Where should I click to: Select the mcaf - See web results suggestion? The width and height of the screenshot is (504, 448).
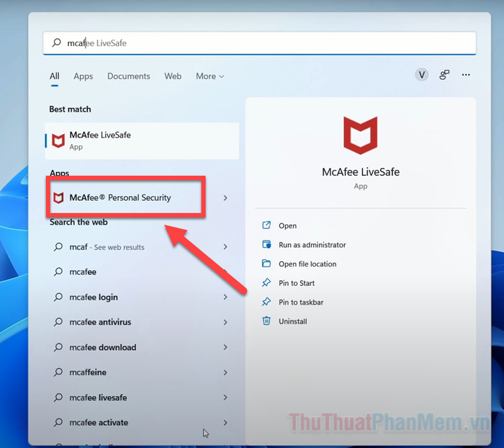107,247
